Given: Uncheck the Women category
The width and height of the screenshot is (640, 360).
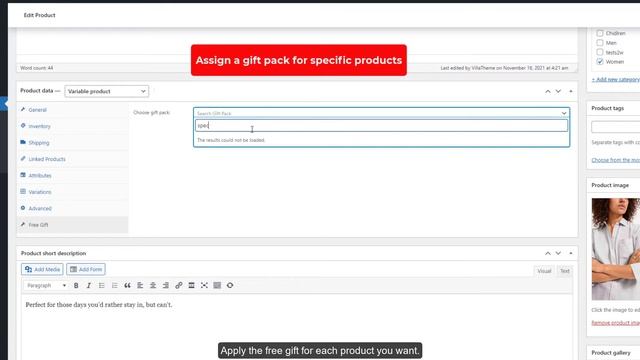Looking at the screenshot, I should pos(600,62).
